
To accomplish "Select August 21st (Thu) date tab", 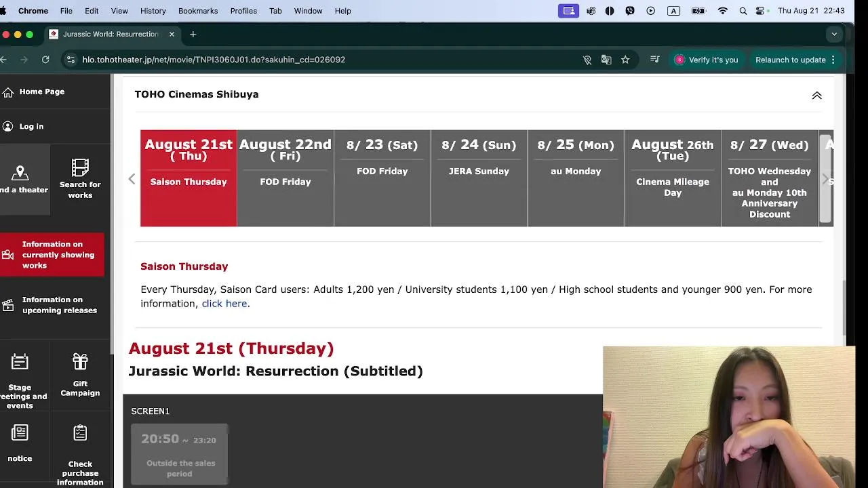I will (x=189, y=178).
